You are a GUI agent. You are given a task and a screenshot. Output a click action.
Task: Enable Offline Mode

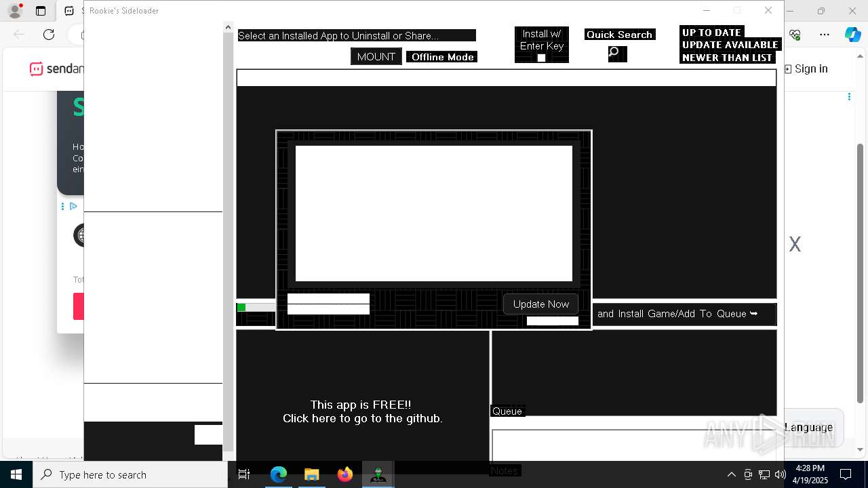point(442,57)
